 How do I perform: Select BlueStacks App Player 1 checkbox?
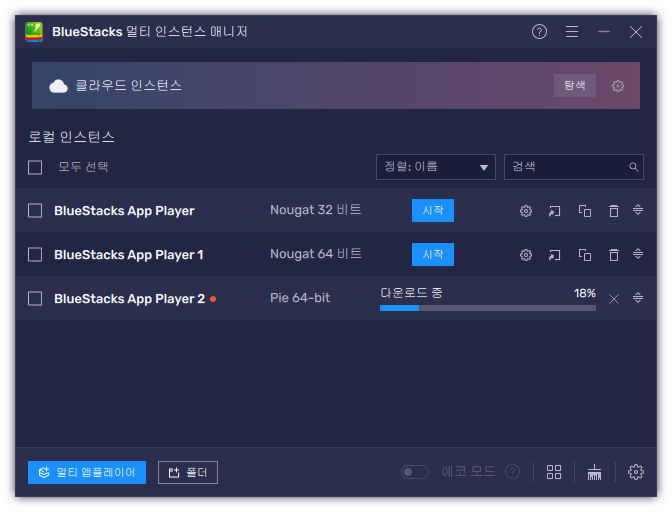[x=35, y=255]
